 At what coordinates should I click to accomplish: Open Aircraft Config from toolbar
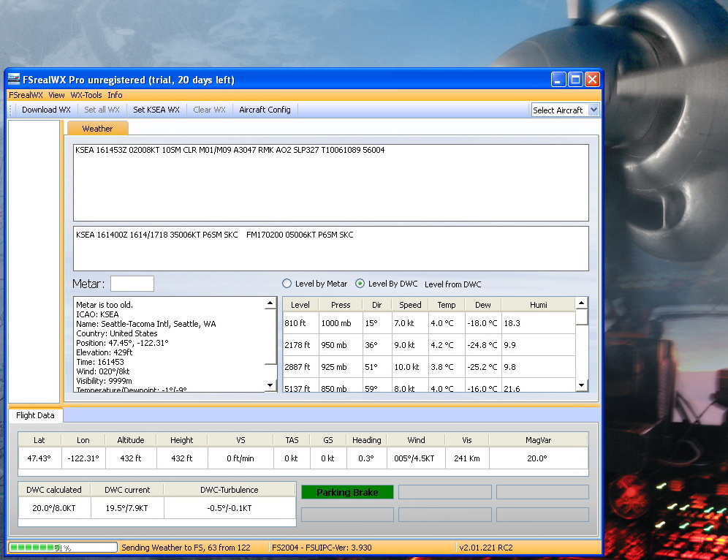pos(265,110)
